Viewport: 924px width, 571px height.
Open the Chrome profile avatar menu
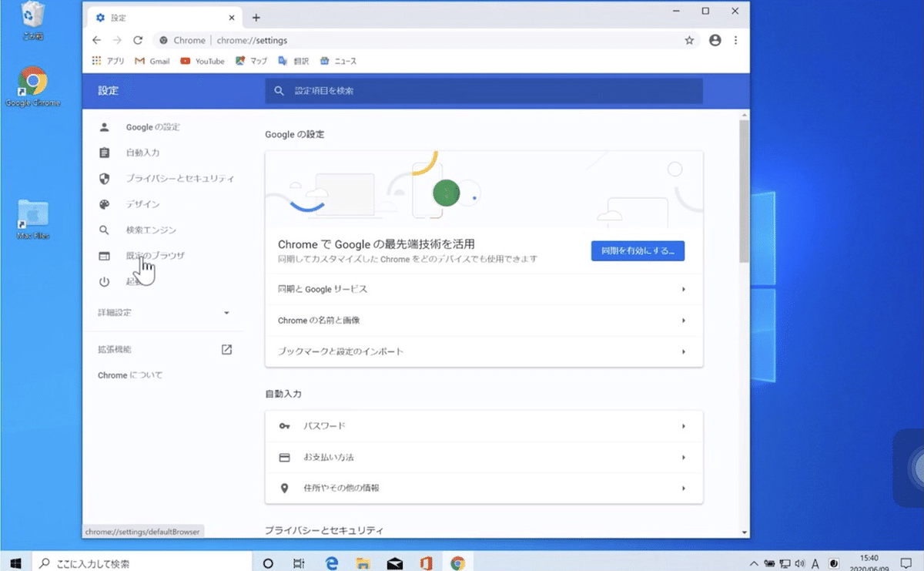pyautogui.click(x=715, y=40)
